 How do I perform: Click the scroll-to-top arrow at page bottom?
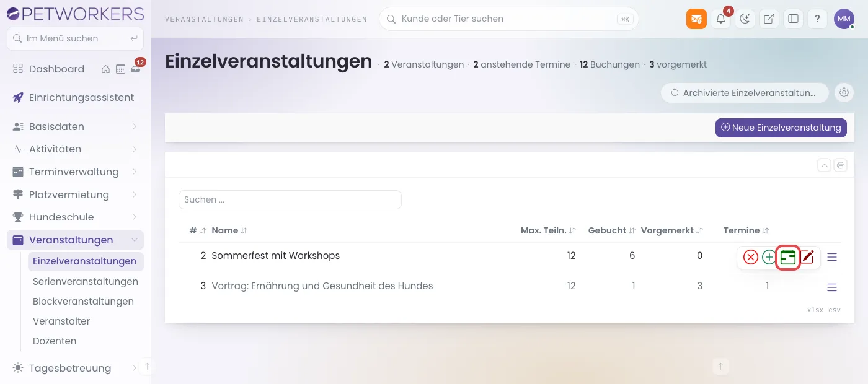(x=720, y=366)
